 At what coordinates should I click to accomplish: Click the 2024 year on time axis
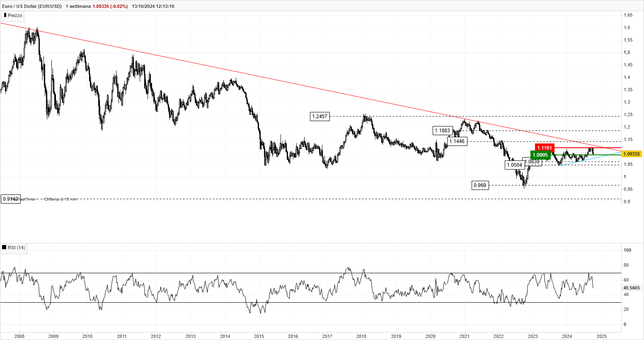pos(567,336)
